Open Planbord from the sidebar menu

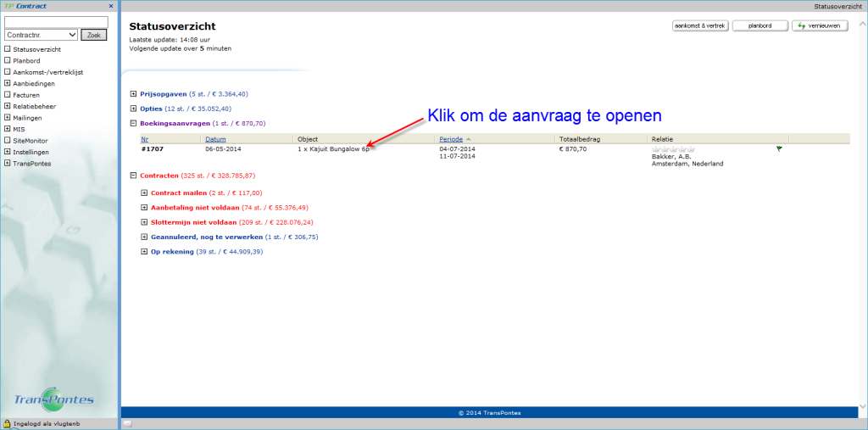click(x=27, y=61)
